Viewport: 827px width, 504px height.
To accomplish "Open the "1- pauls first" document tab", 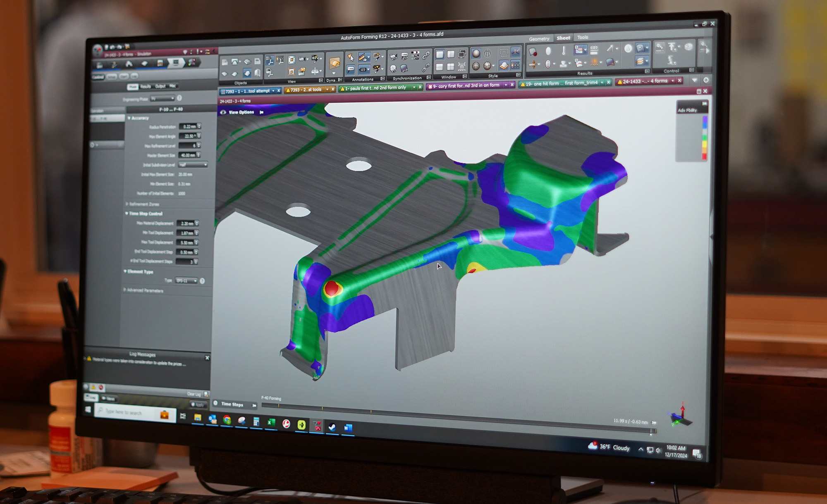I will click(375, 88).
